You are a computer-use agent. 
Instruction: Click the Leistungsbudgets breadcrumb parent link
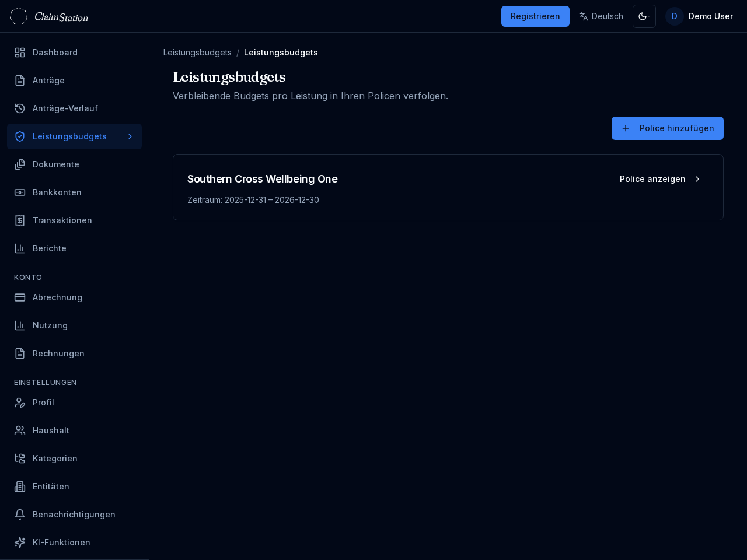(197, 52)
